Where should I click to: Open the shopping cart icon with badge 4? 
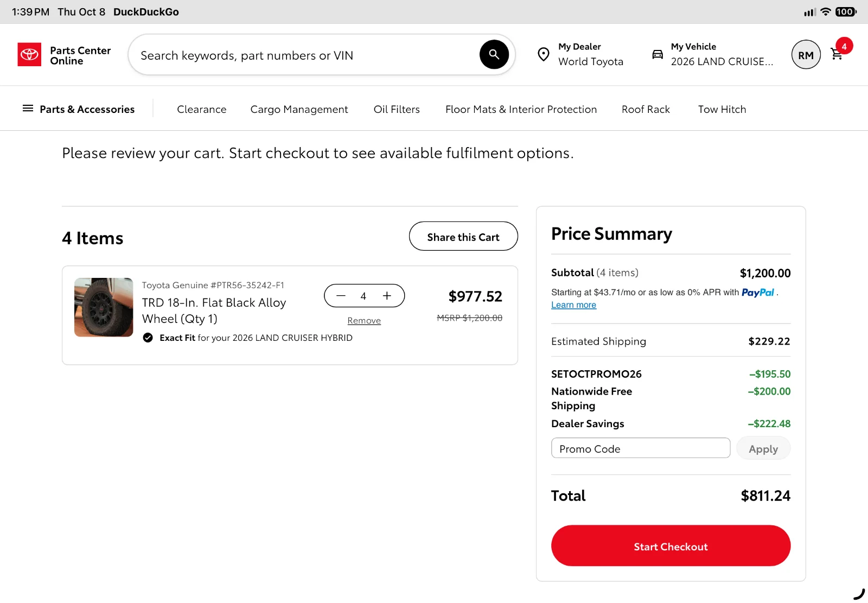pos(837,54)
